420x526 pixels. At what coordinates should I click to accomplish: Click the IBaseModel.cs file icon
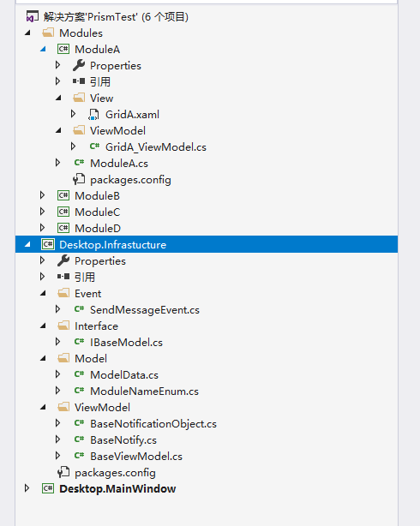coord(79,342)
